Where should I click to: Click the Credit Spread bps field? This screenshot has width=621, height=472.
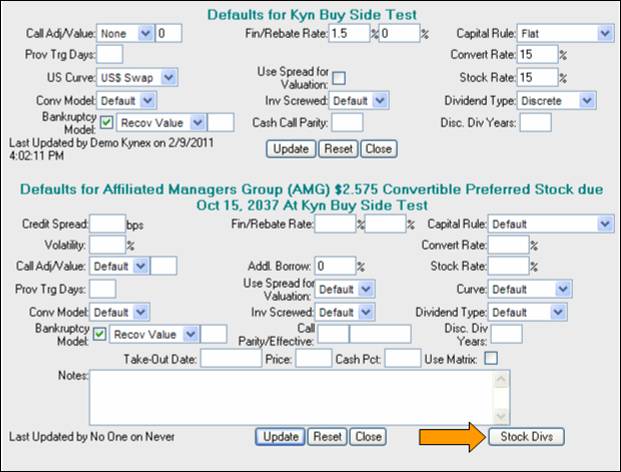click(x=108, y=224)
